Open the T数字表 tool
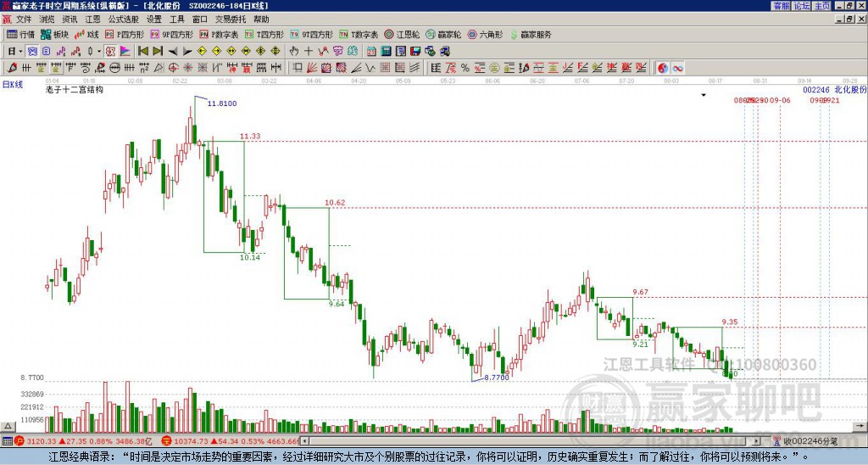The width and height of the screenshot is (868, 465). (359, 34)
